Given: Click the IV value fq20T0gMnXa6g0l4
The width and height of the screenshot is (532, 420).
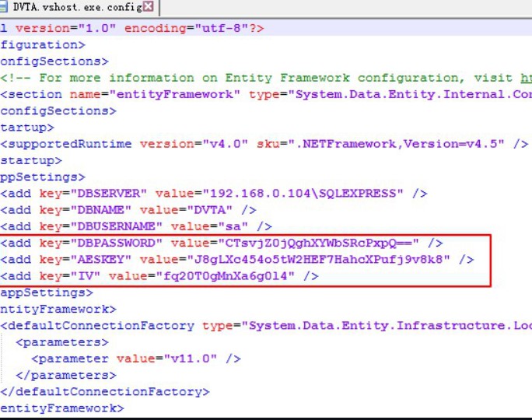Looking at the screenshot, I should coord(226,276).
